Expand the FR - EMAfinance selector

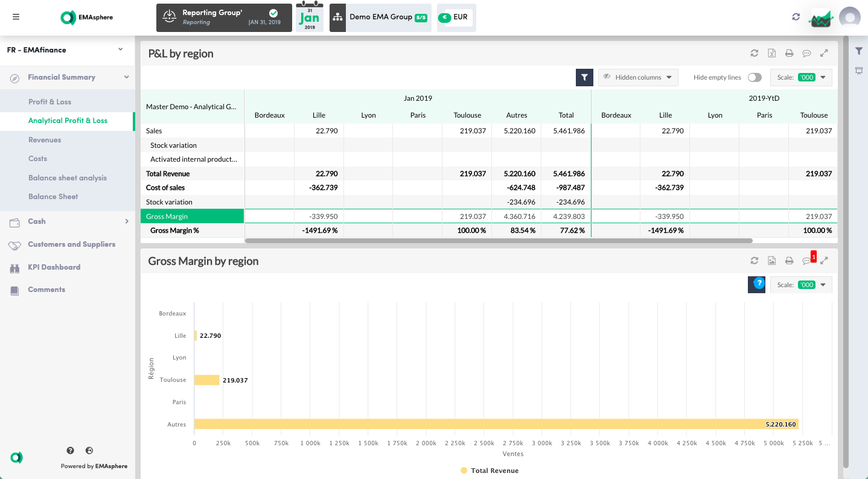pos(67,50)
